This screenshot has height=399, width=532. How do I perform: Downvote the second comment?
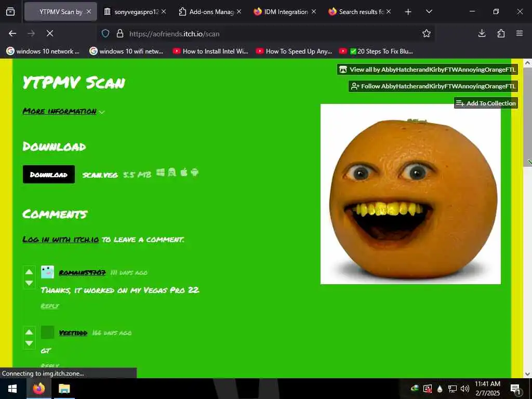tap(29, 343)
